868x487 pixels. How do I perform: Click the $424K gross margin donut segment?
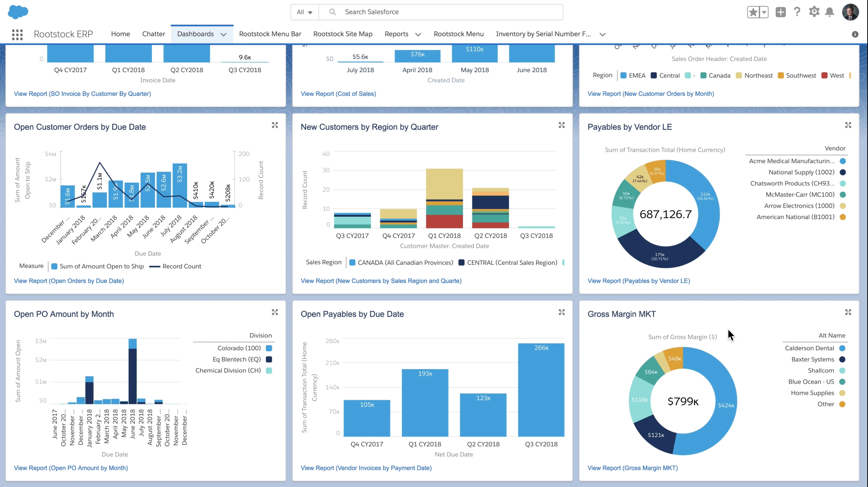726,405
